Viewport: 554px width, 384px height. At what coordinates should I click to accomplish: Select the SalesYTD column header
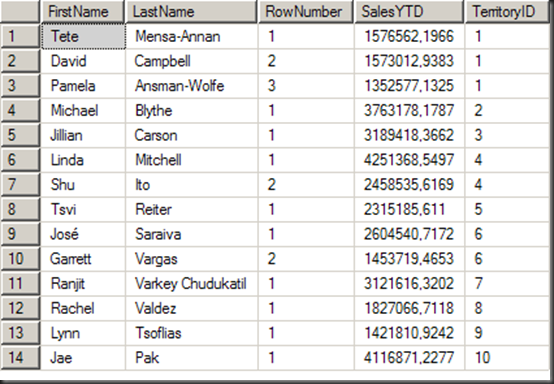(x=409, y=12)
